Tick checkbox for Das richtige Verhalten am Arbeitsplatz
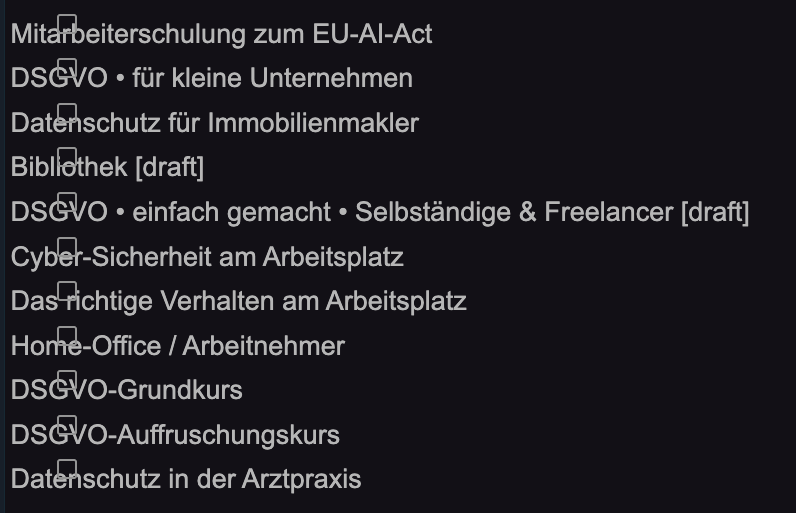796x513 pixels. 67,291
